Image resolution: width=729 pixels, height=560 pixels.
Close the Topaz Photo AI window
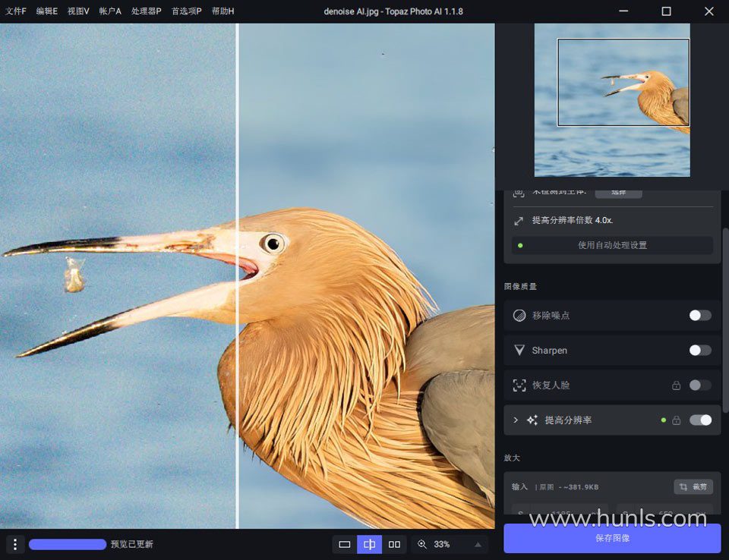[x=709, y=11]
